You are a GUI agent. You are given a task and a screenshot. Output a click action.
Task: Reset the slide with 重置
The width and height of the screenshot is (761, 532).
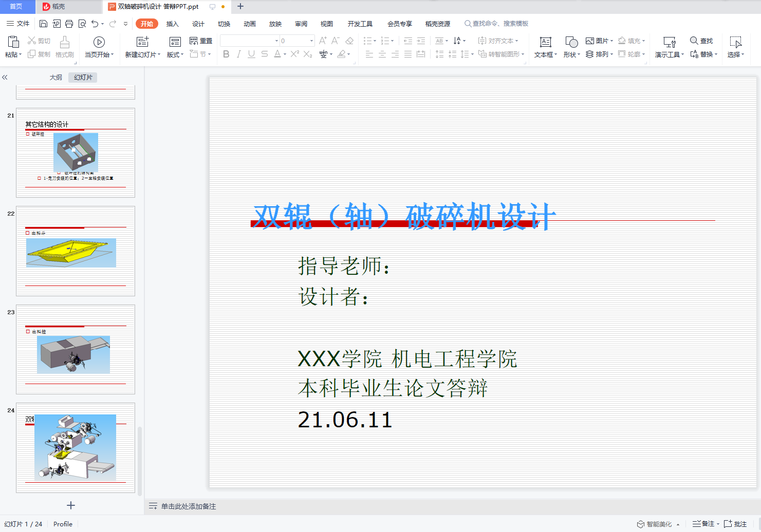click(x=201, y=41)
